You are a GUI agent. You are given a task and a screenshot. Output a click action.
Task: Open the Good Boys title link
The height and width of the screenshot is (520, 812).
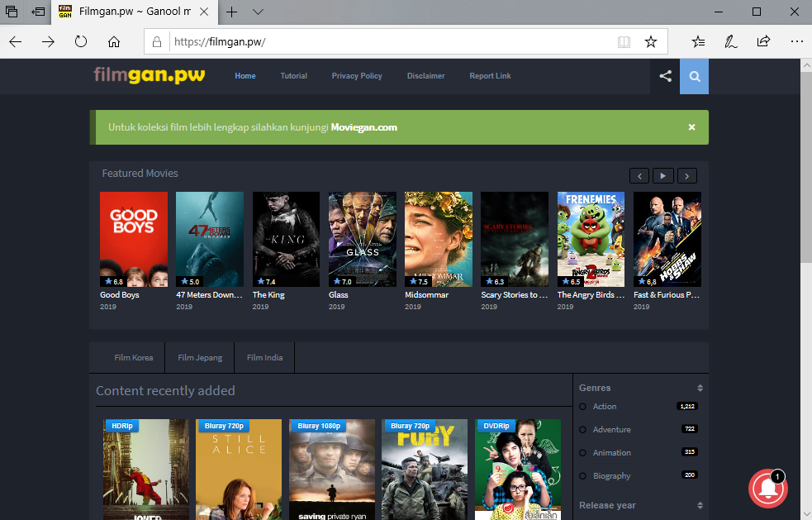point(120,294)
